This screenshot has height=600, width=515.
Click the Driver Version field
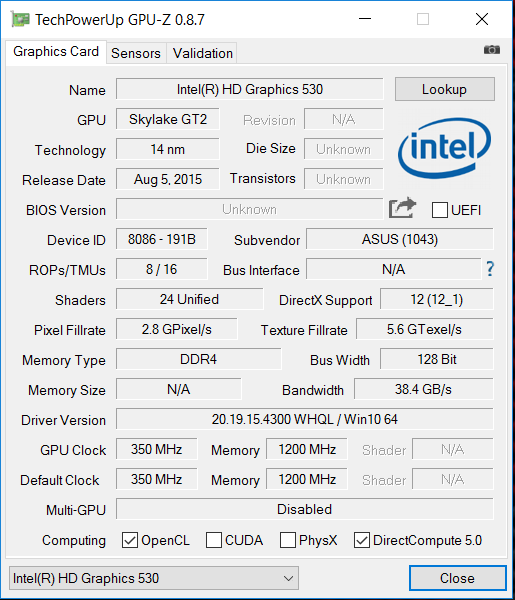[305, 419]
